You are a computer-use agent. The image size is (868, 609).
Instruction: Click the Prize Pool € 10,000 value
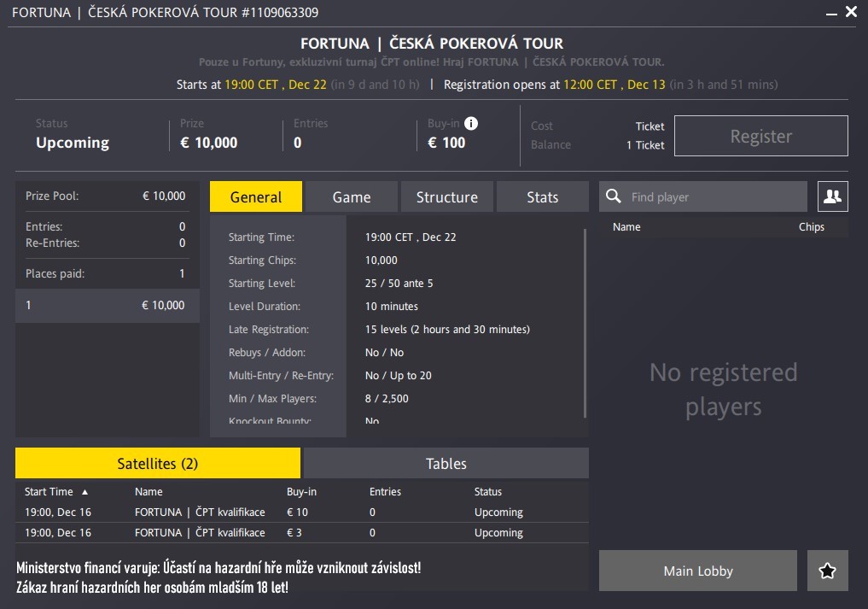coord(164,196)
